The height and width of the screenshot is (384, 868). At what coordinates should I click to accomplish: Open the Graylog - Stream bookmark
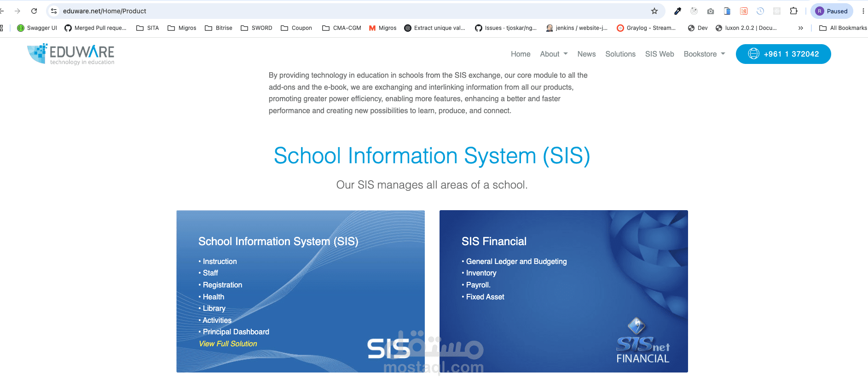coord(646,28)
